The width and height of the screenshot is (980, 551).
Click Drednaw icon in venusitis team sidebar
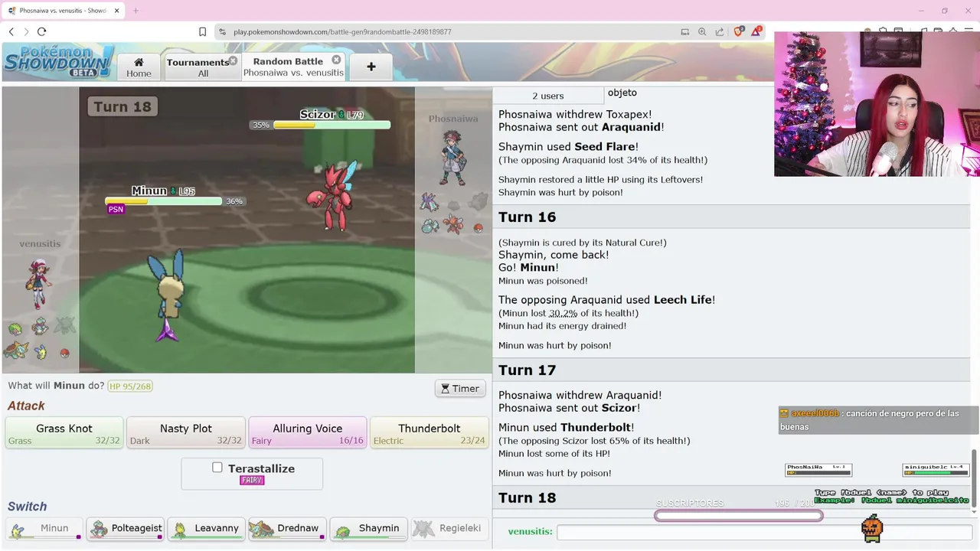(x=16, y=350)
